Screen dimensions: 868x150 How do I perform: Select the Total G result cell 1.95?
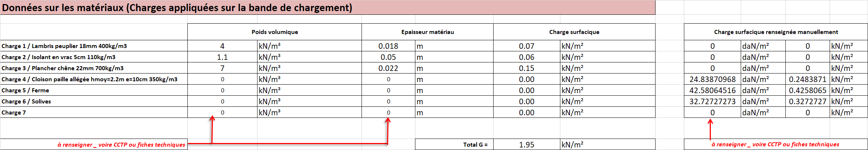pyautogui.click(x=526, y=145)
